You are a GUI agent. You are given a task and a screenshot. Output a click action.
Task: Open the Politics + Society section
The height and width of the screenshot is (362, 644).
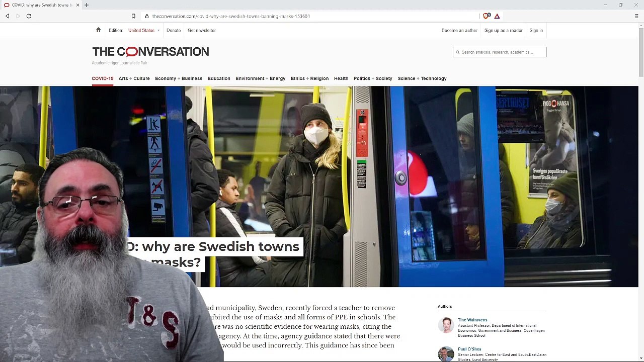point(373,78)
